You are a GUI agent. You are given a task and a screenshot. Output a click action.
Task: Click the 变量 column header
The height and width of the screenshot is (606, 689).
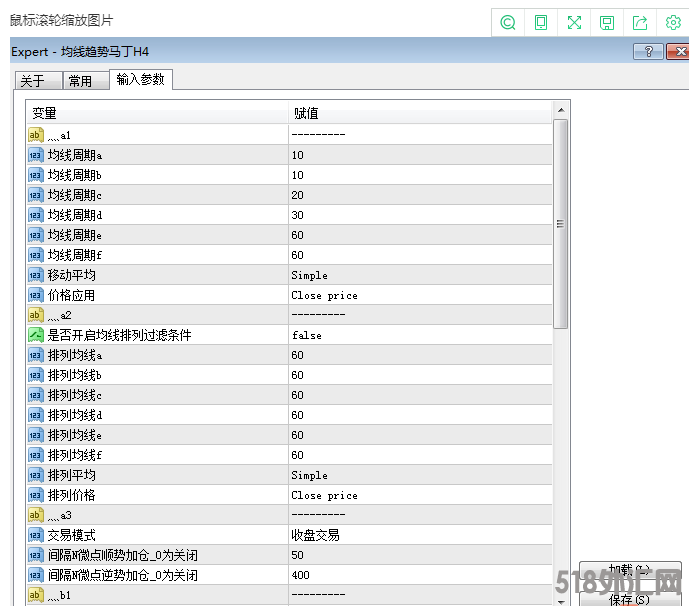157,113
